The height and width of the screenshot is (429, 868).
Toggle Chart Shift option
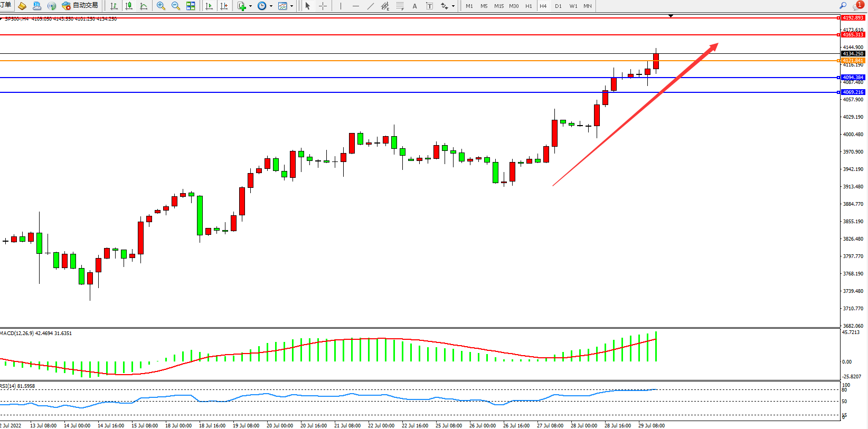pos(224,6)
